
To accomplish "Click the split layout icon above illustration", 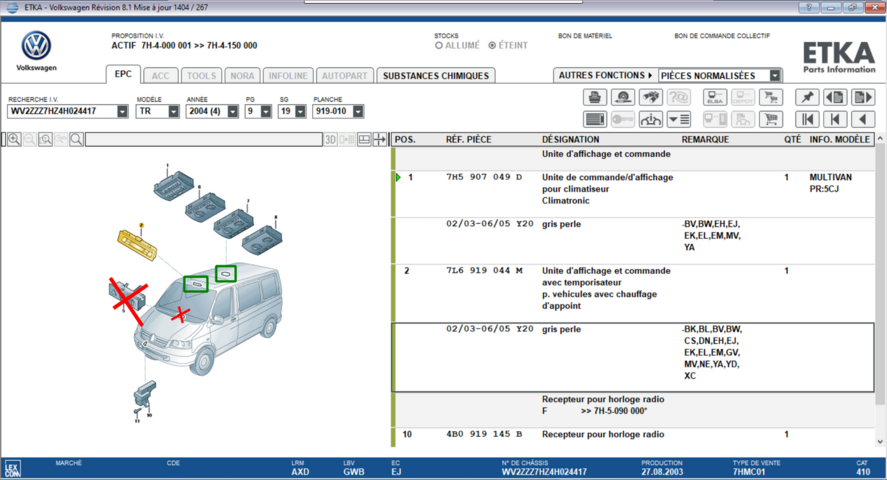I will pyautogui.click(x=364, y=139).
